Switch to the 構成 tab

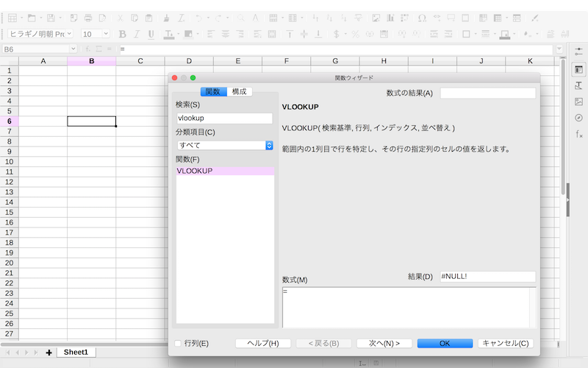[x=240, y=91]
